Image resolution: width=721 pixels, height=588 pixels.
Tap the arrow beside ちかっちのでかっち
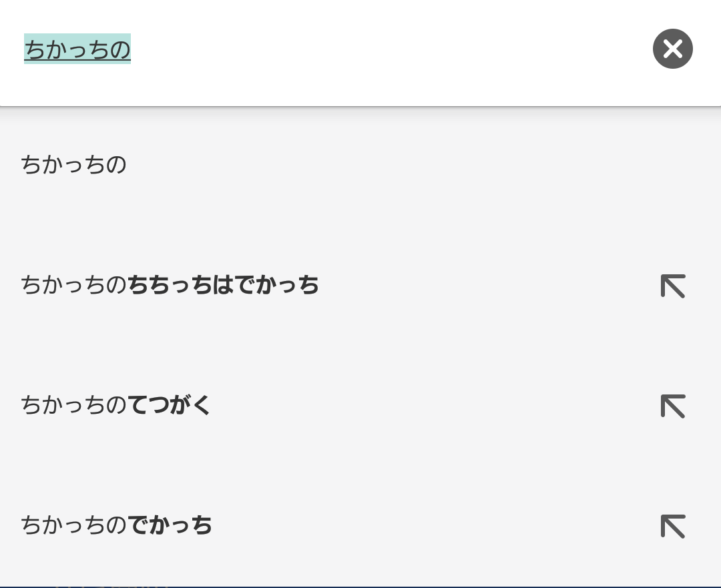673,526
